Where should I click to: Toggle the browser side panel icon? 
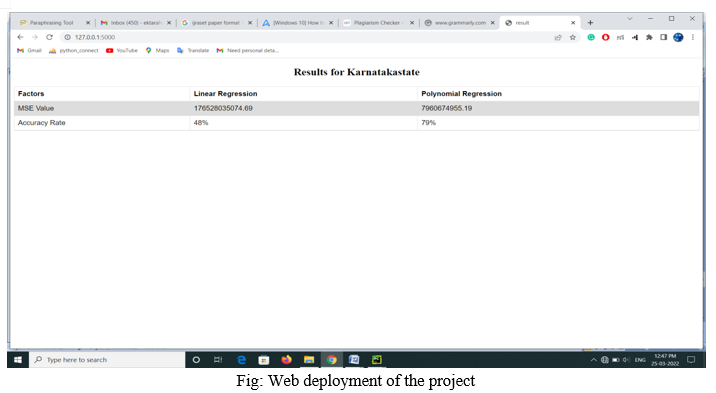(663, 37)
